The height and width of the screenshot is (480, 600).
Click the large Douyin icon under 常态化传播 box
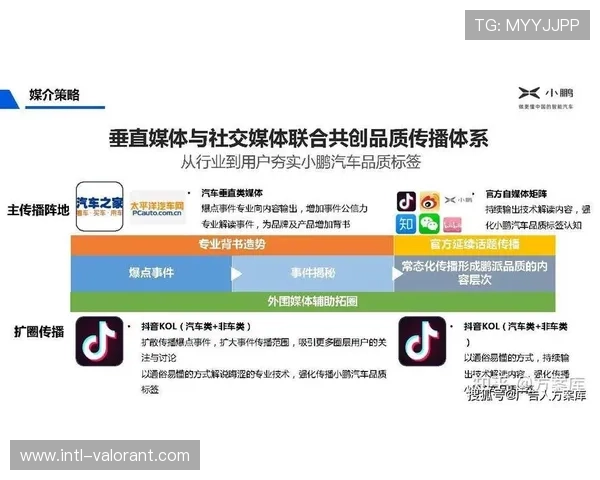coord(422,341)
